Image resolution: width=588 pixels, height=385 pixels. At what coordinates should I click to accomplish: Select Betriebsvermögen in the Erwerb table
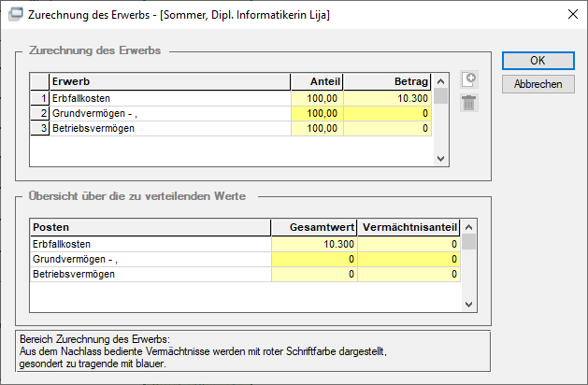click(x=170, y=128)
